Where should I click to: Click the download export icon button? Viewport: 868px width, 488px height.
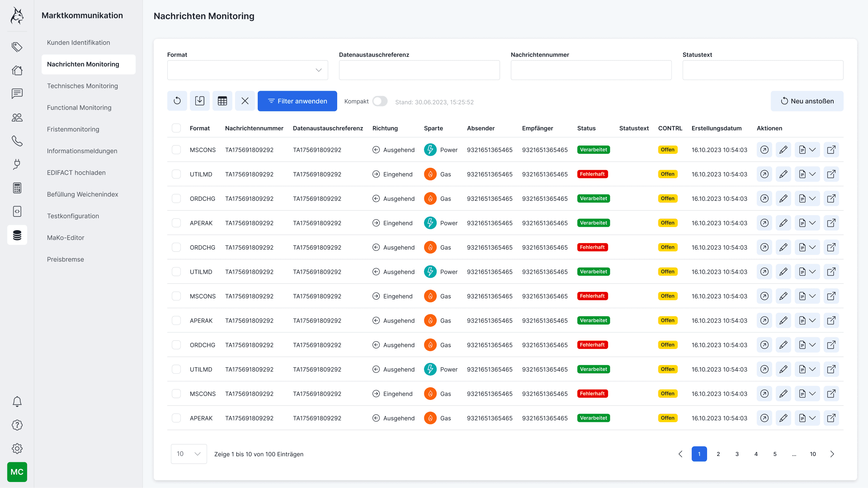tap(200, 101)
